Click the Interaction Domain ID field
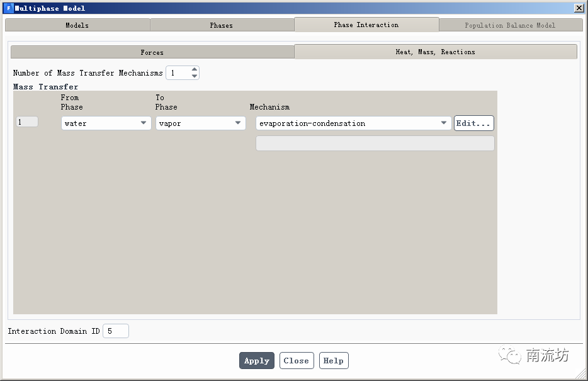The image size is (588, 381). point(115,331)
